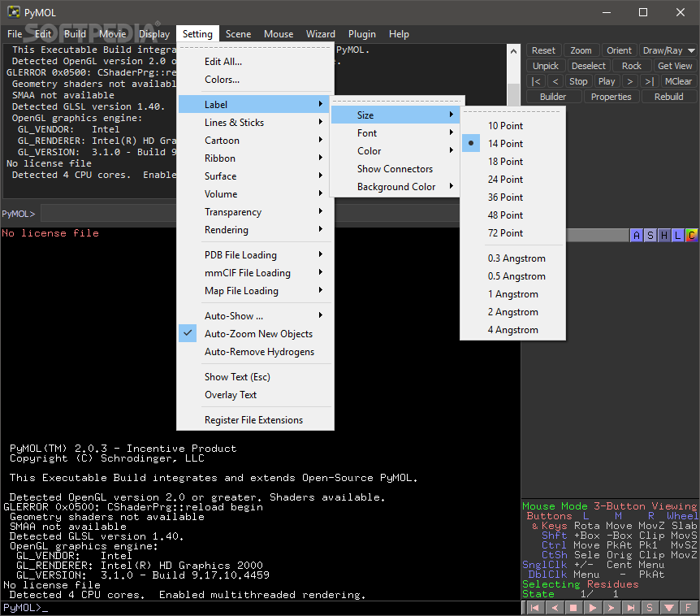Viewport: 700px width, 616px height.
Task: Open the Plugin menu
Action: [x=361, y=34]
